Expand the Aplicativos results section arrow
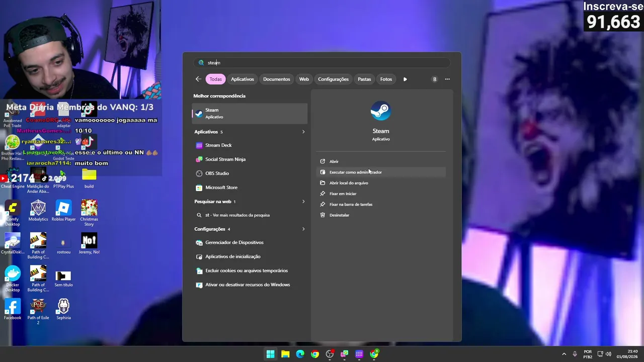This screenshot has height=362, width=644. pos(303,132)
